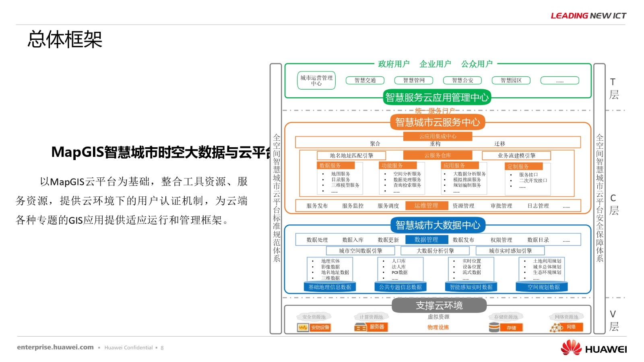
Task: Select the 智慧公安 box
Action: pyautogui.click(x=462, y=80)
